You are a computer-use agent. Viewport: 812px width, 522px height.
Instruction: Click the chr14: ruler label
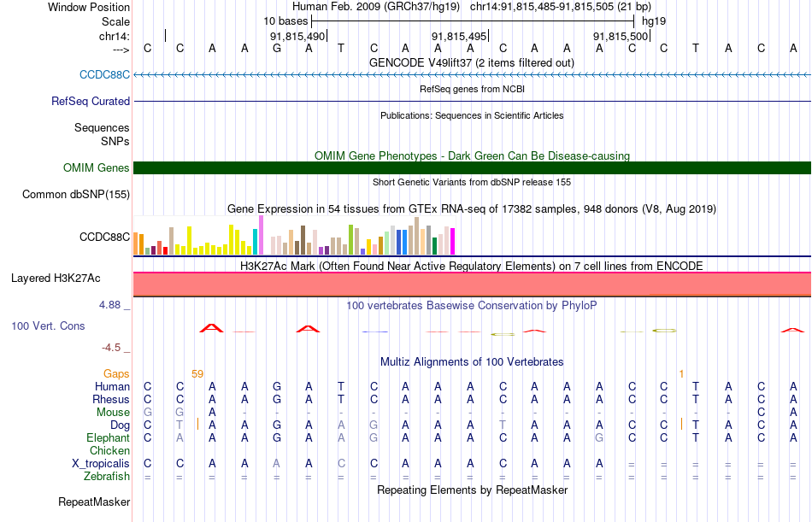[115, 36]
